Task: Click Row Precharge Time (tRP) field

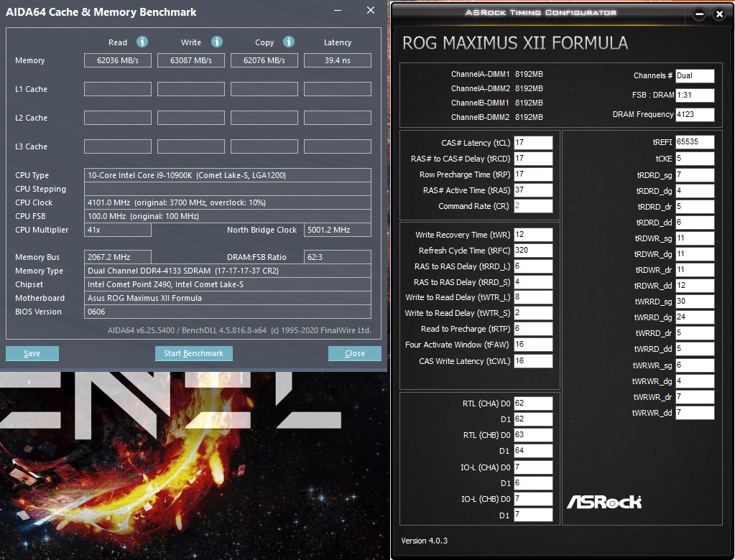Action: pos(533,174)
